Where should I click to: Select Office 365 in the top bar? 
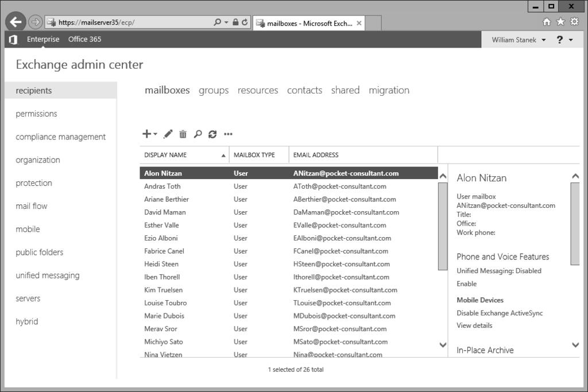point(85,40)
